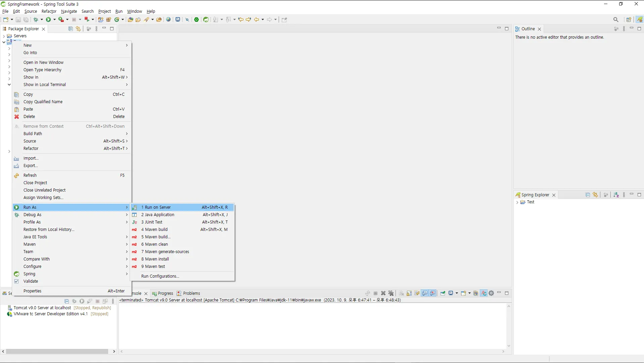Close the Spring Explorer view tab
644x363 pixels.
[554, 195]
